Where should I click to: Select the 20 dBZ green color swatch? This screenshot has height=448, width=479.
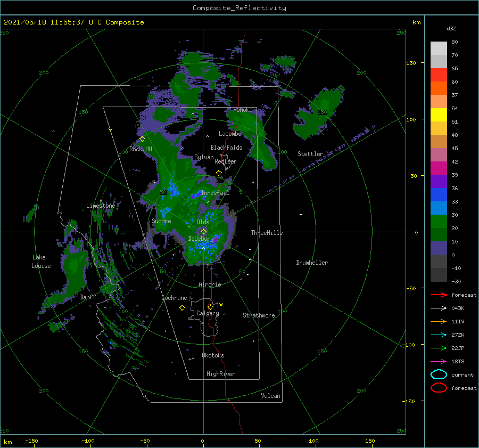[x=439, y=221]
